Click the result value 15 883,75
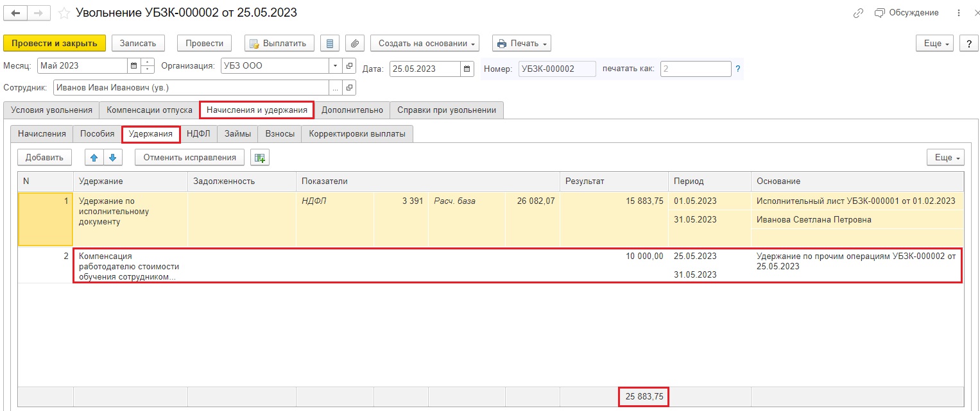Screen dimensions: 980x411 pos(644,201)
